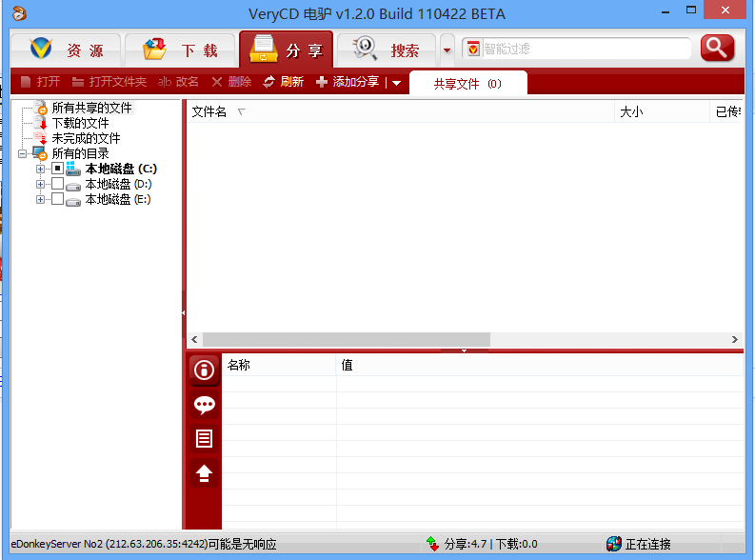The height and width of the screenshot is (560, 755).
Task: Collapse the 所有的目录 tree node
Action: (x=22, y=153)
